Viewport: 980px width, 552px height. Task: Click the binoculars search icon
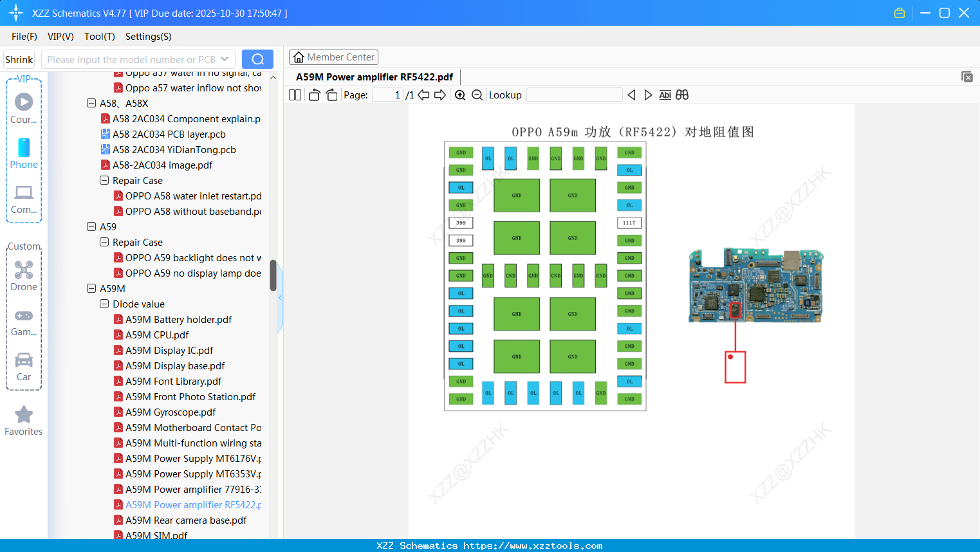pos(682,95)
